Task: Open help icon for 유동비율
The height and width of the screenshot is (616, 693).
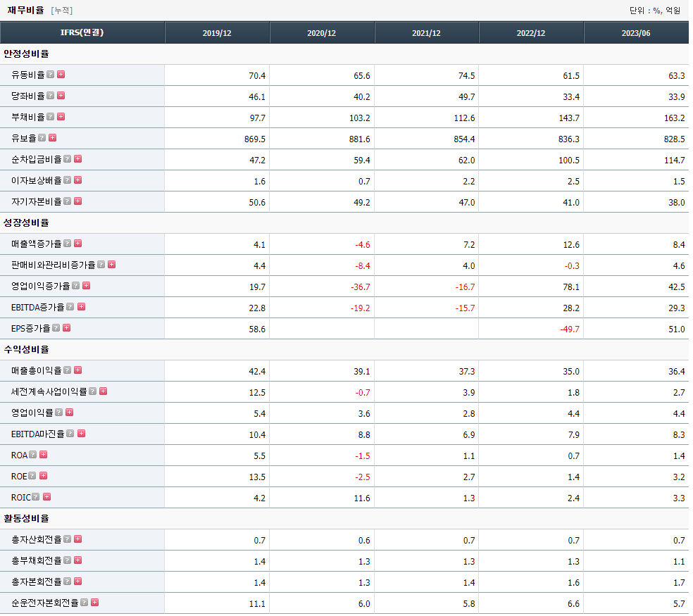Action: 51,74
